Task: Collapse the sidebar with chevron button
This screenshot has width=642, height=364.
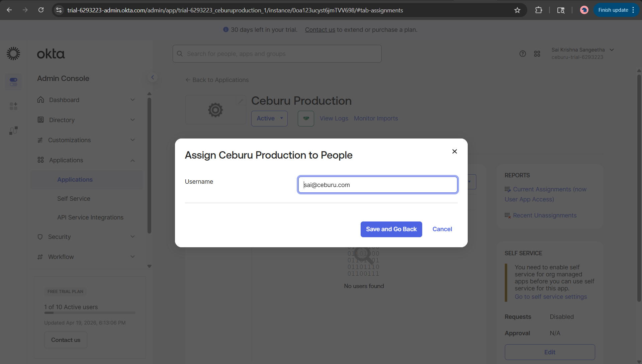Action: point(153,77)
